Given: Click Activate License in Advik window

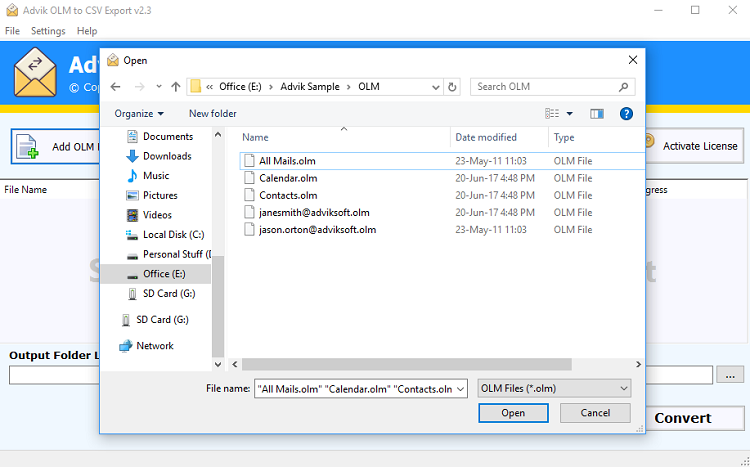Looking at the screenshot, I should click(695, 146).
